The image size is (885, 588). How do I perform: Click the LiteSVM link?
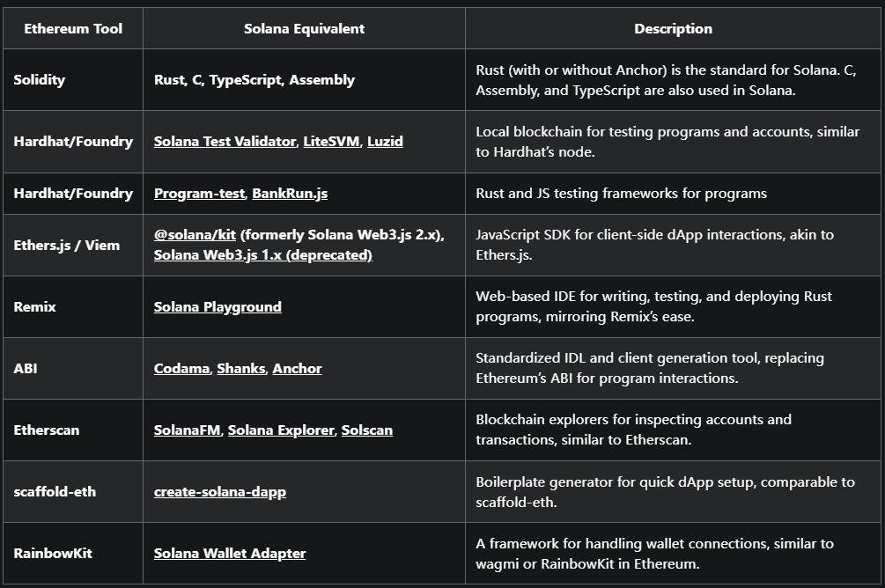(331, 141)
